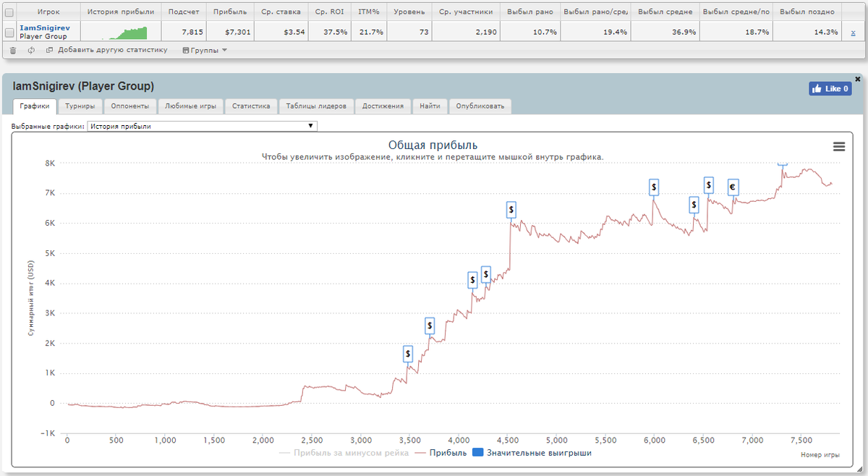Click the refresh statistics icon
This screenshot has height=476, width=868.
click(31, 50)
